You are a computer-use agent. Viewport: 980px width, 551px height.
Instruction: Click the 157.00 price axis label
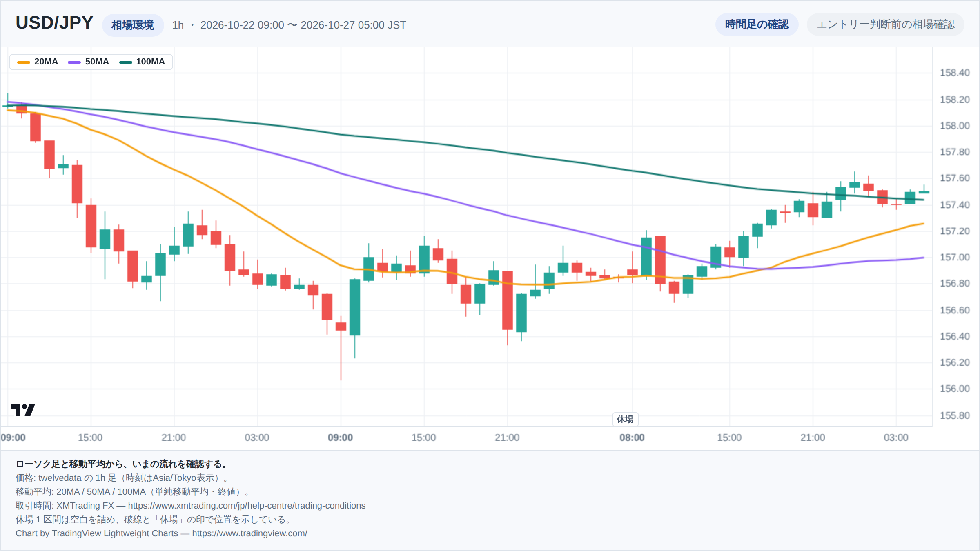(x=955, y=257)
